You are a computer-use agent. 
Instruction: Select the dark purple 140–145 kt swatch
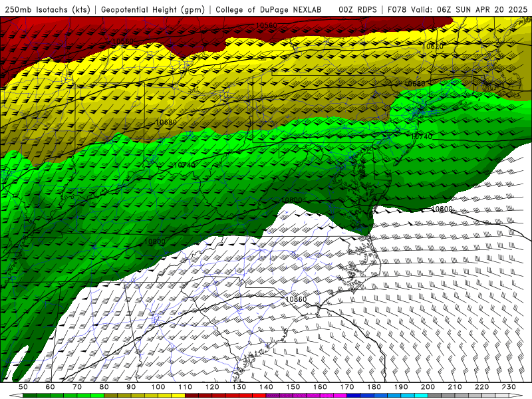click(273, 396)
